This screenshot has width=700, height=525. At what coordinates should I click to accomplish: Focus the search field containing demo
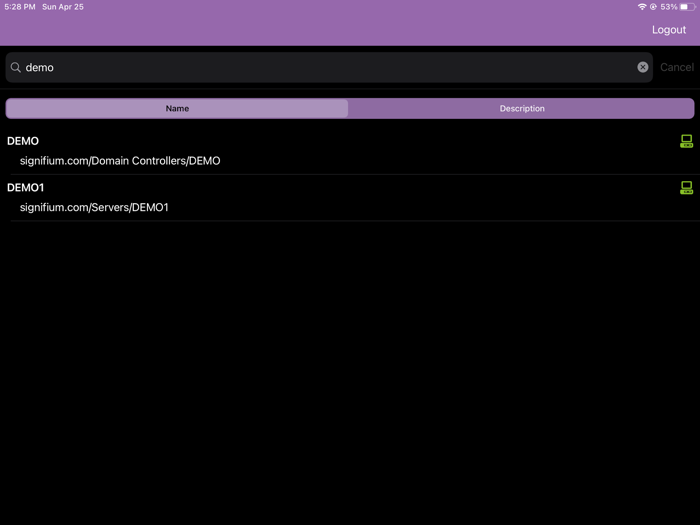coord(329,67)
